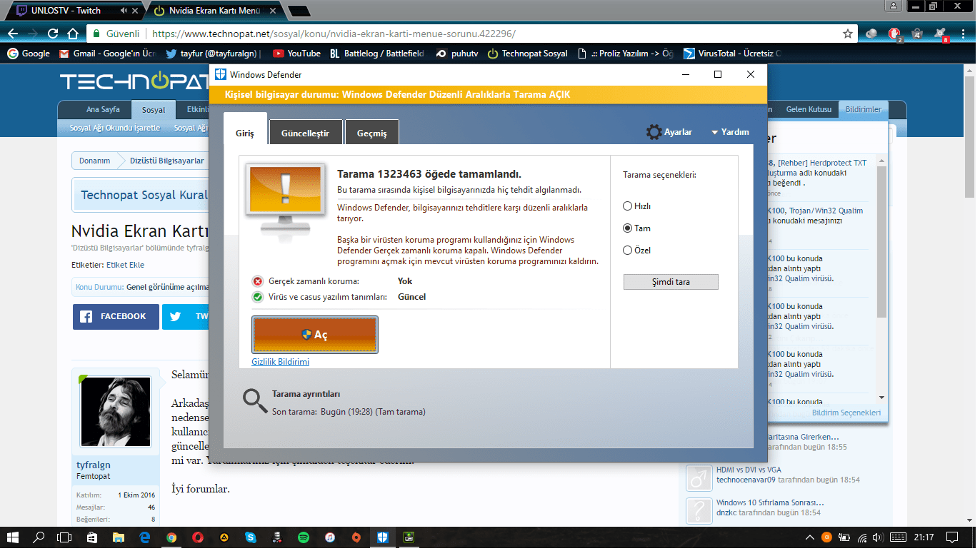Open Chrome home page button

coord(72,34)
